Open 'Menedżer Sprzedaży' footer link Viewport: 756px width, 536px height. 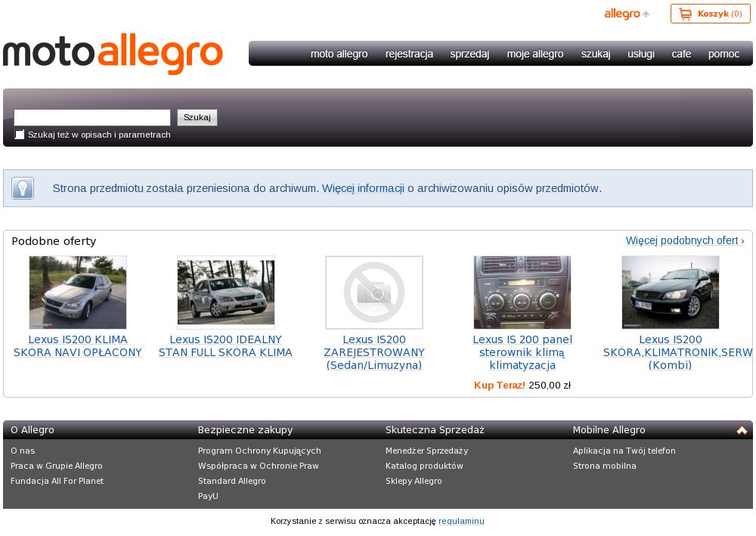click(426, 451)
